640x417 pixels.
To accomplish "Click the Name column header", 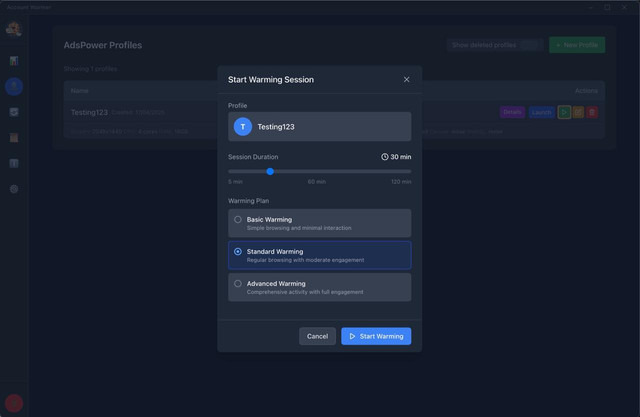I will click(x=79, y=91).
